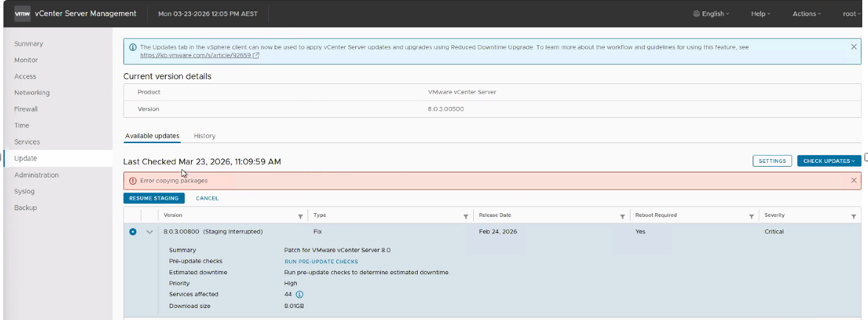This screenshot has width=868, height=320.
Task: Click the red error icon in alert
Action: (x=132, y=181)
